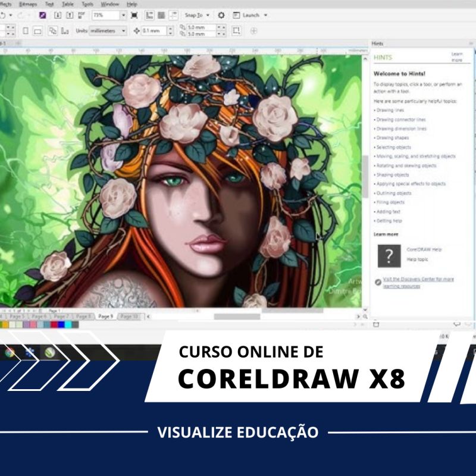Click the nudge distance stepper arrows
The height and width of the screenshot is (476, 476).
170,31
